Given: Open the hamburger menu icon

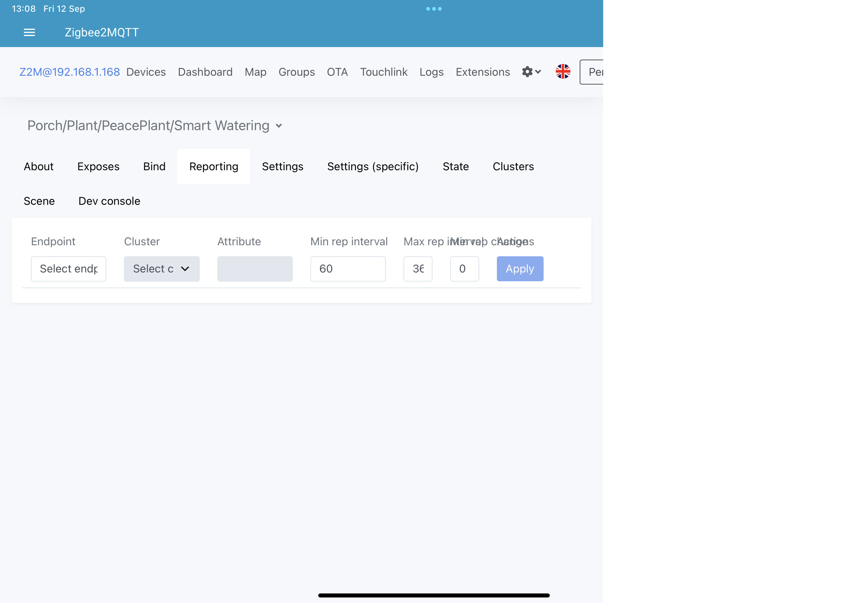Looking at the screenshot, I should coord(29,32).
